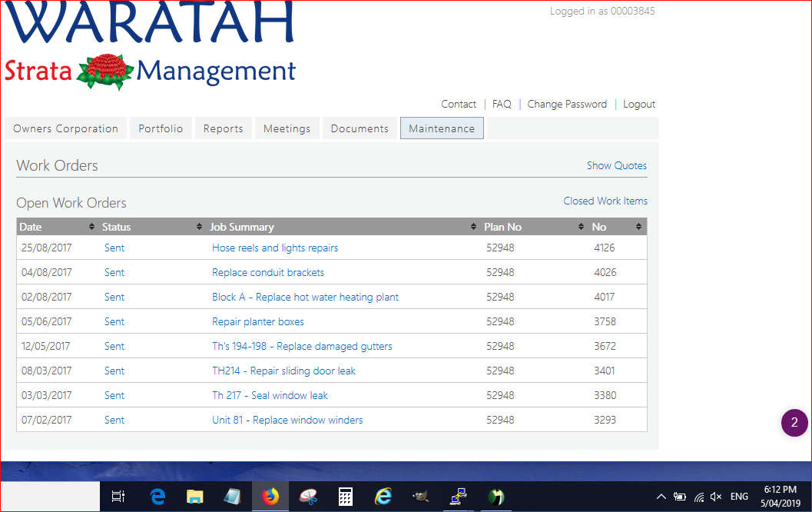Click work order number 3672
The image size is (812, 512).
tap(605, 346)
